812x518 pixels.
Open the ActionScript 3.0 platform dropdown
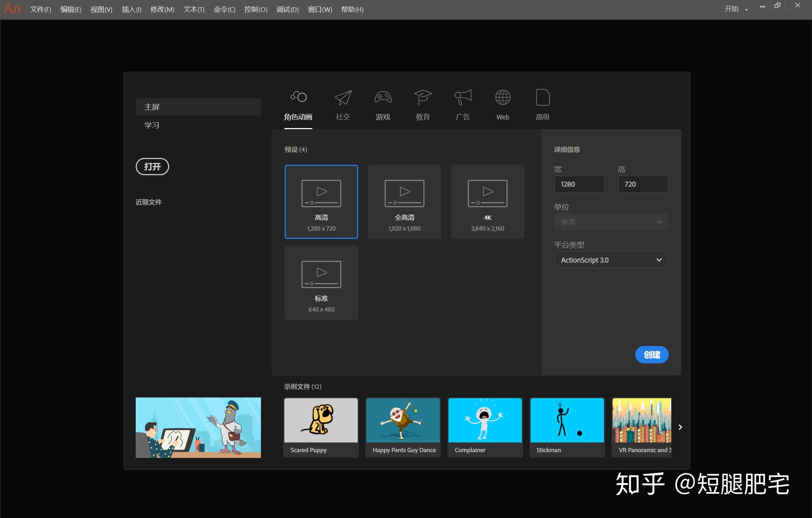click(x=611, y=260)
